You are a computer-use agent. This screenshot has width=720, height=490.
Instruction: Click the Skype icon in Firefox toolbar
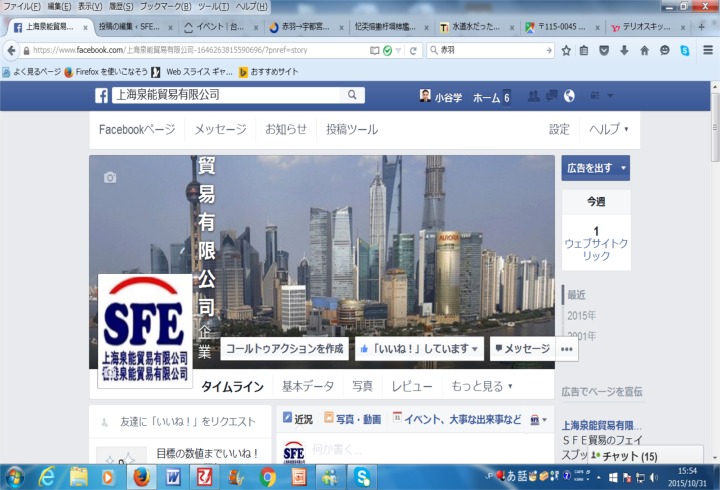point(685,51)
